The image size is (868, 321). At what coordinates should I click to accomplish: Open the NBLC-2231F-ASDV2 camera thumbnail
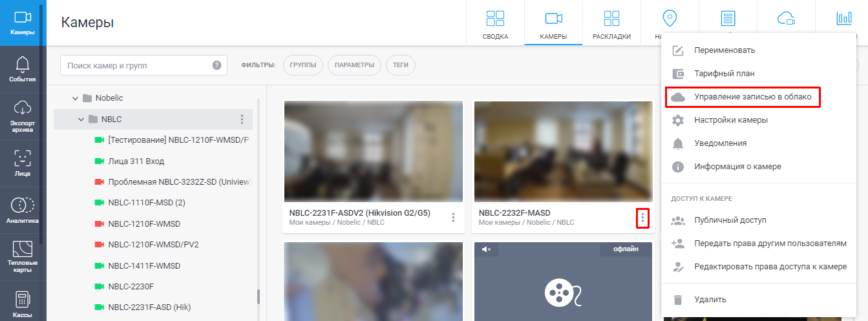tap(374, 152)
